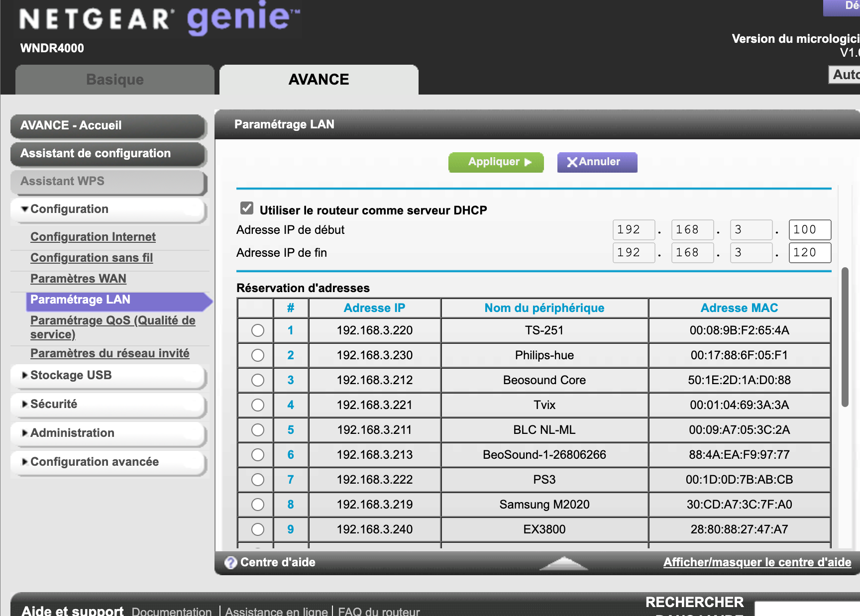
Task: Select the radio button for BLC NL-ML
Action: pos(258,430)
